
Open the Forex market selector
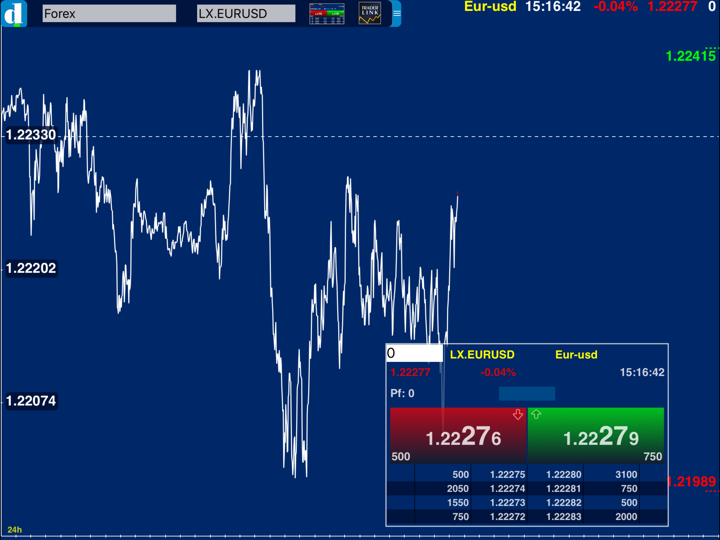[x=109, y=14]
